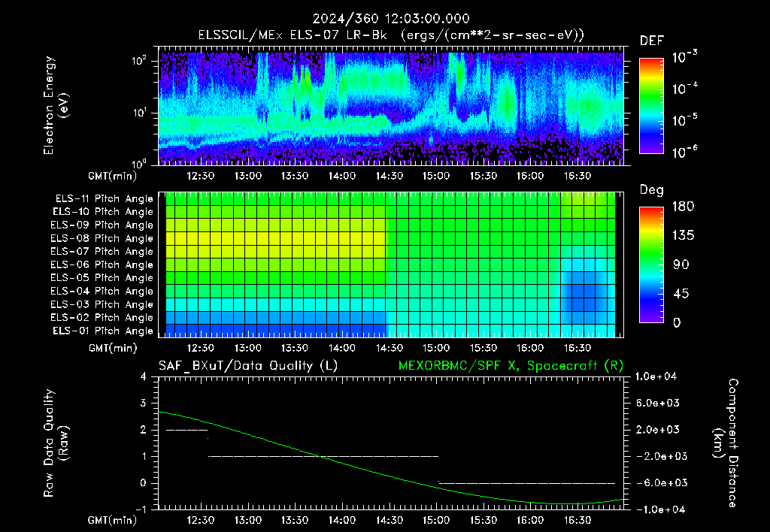Click the data quality line segment at level 0
The height and width of the screenshot is (532, 770).
point(527,483)
